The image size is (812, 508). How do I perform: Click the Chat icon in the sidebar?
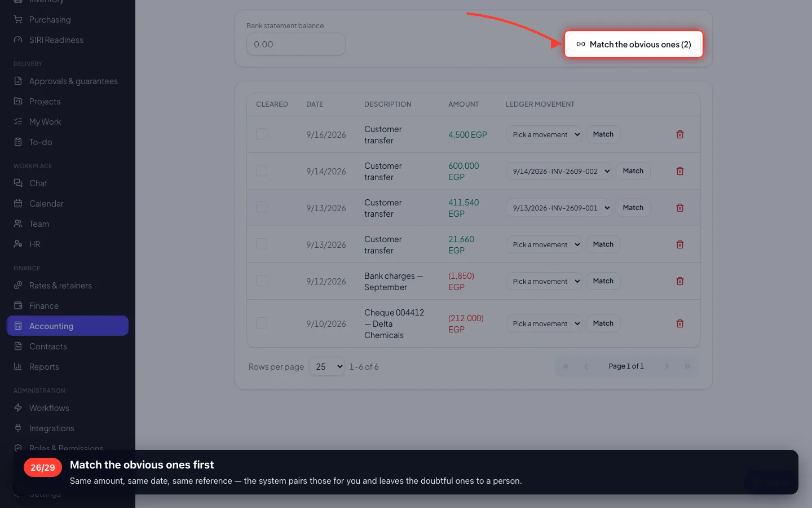tap(18, 183)
